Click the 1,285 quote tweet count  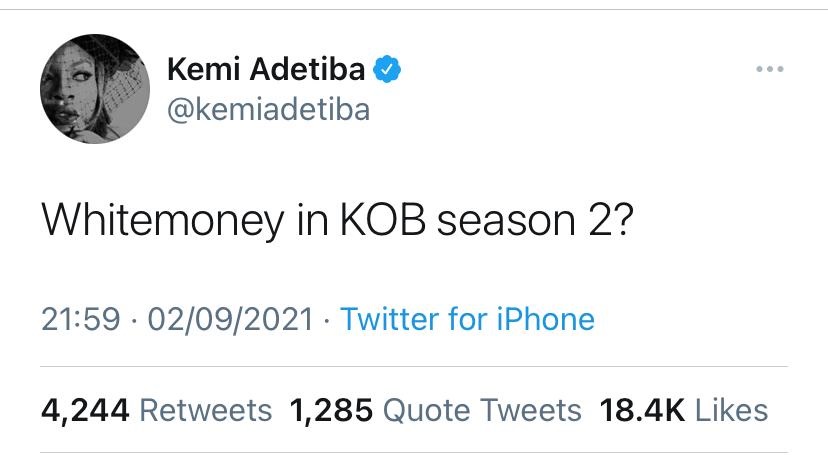(330, 409)
